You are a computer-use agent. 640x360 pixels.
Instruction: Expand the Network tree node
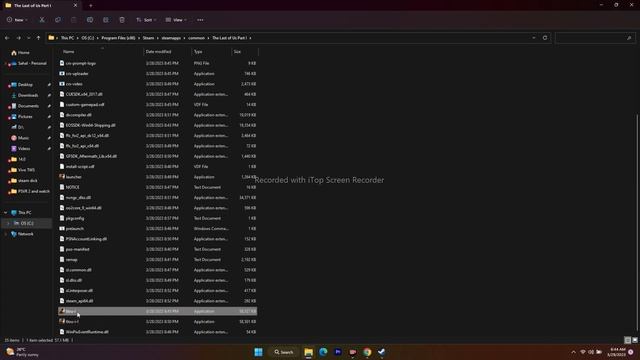point(6,234)
